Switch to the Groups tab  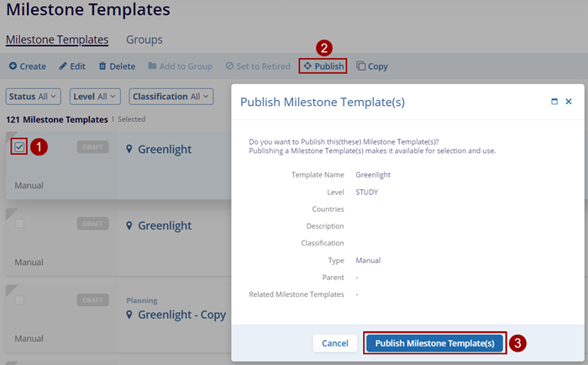pos(144,40)
